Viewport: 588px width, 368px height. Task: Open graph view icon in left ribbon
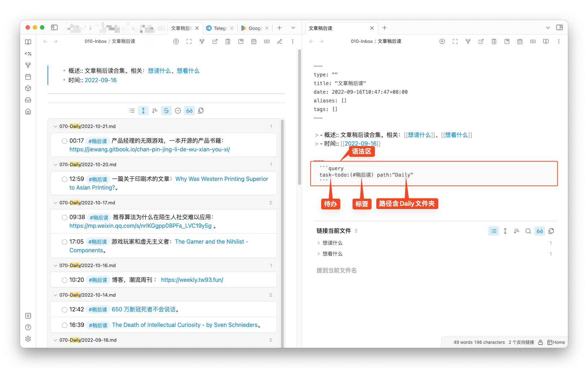tap(28, 65)
